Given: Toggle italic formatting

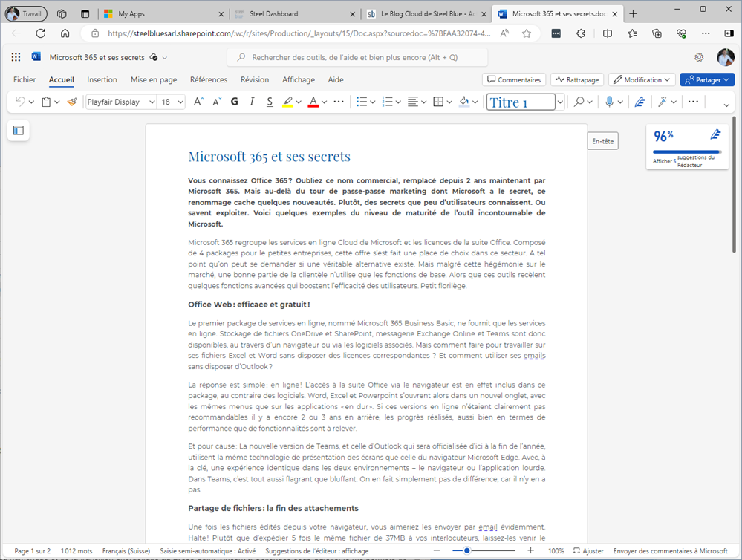Looking at the screenshot, I should (x=252, y=102).
